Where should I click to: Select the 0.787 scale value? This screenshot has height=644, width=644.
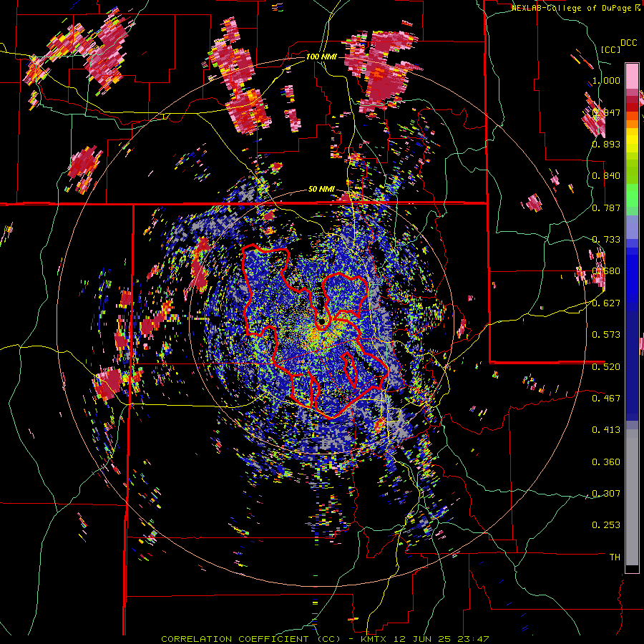coord(606,208)
